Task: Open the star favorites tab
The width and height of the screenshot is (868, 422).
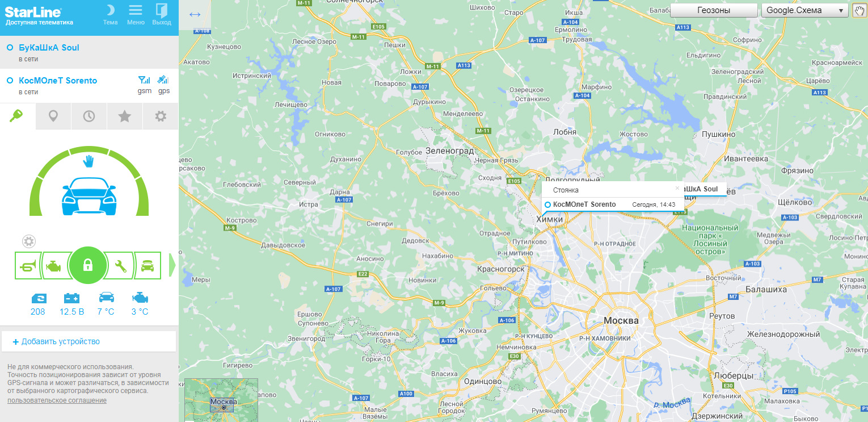Action: [125, 116]
